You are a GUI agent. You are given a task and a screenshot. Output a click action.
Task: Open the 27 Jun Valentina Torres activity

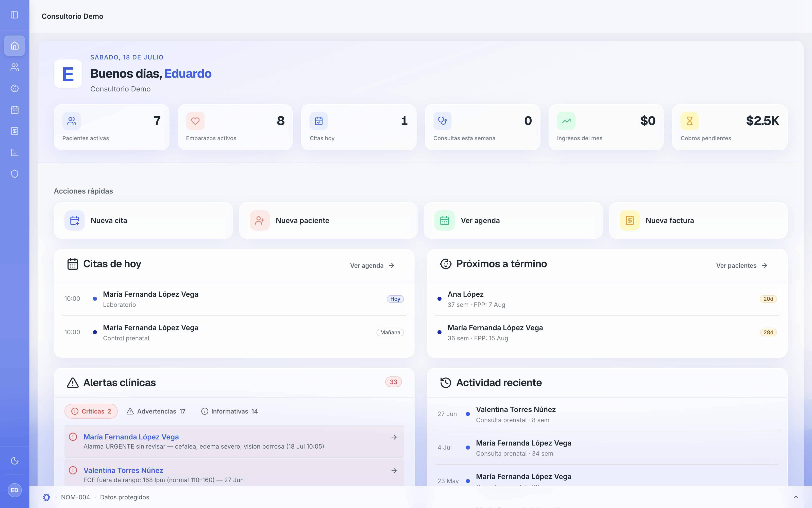(x=607, y=414)
